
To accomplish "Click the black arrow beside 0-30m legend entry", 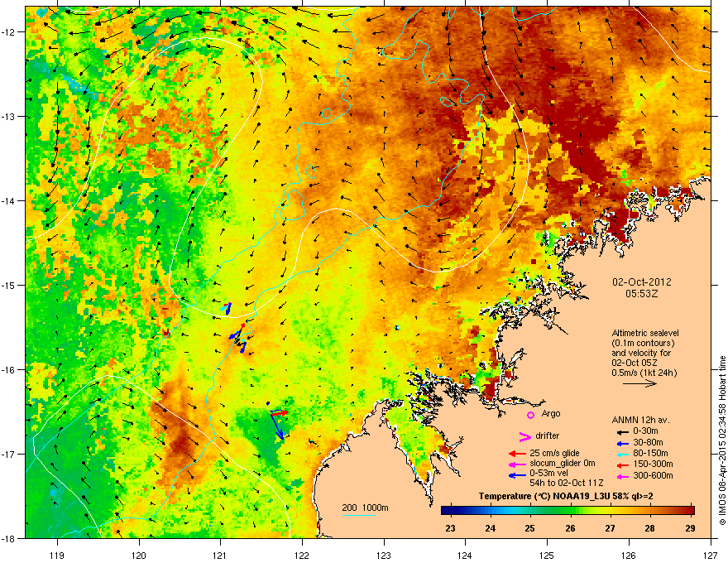I will tap(622, 432).
